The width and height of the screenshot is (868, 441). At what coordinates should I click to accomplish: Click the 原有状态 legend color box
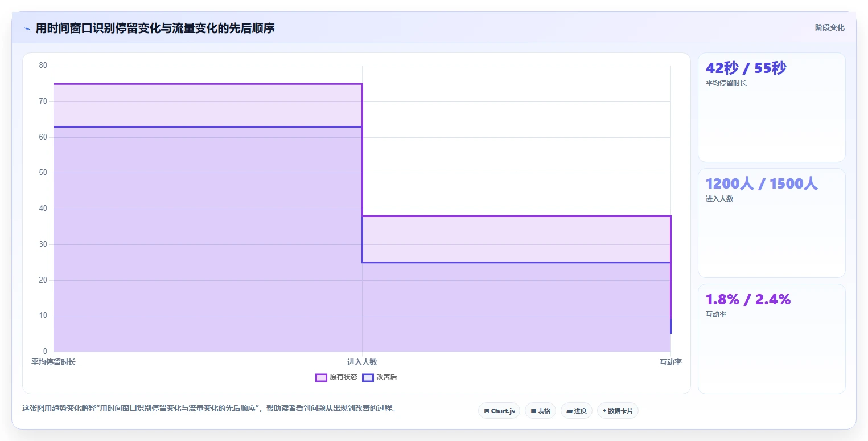(321, 377)
